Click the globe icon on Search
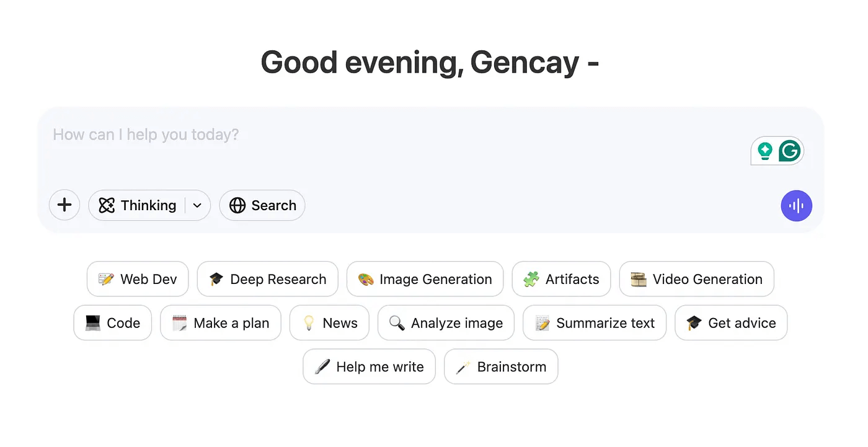 point(237,205)
